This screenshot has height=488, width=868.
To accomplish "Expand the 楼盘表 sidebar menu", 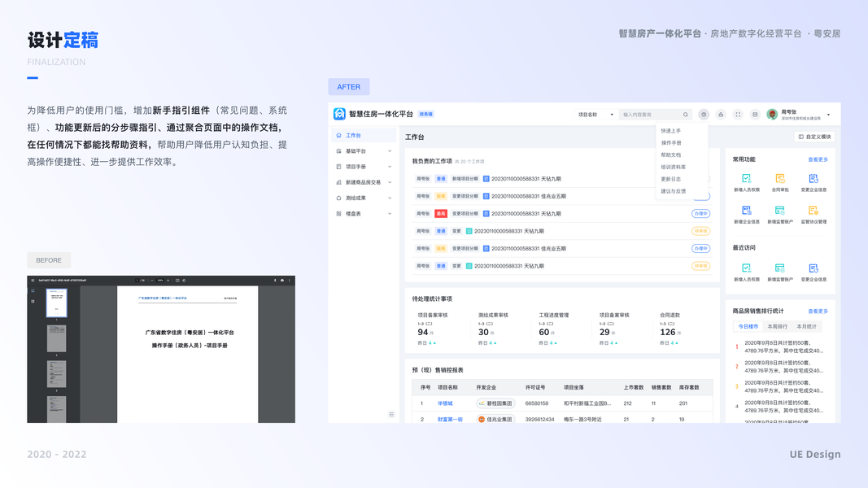I will coord(364,214).
